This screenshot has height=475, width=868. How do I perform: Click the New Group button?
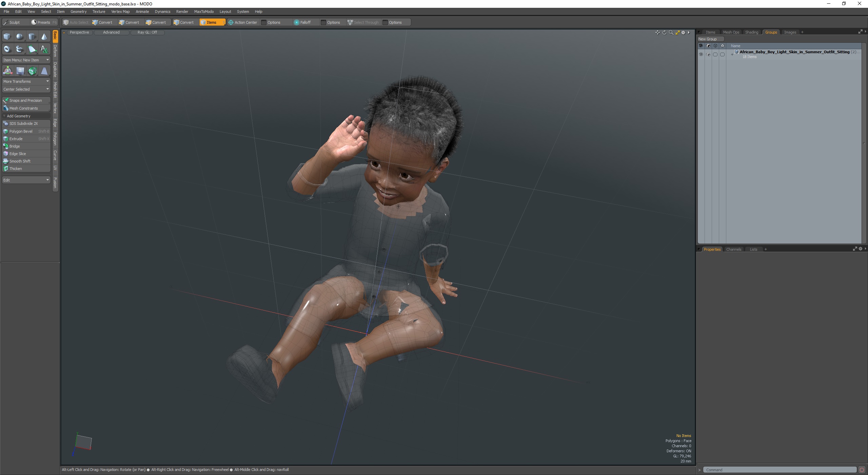tap(708, 39)
